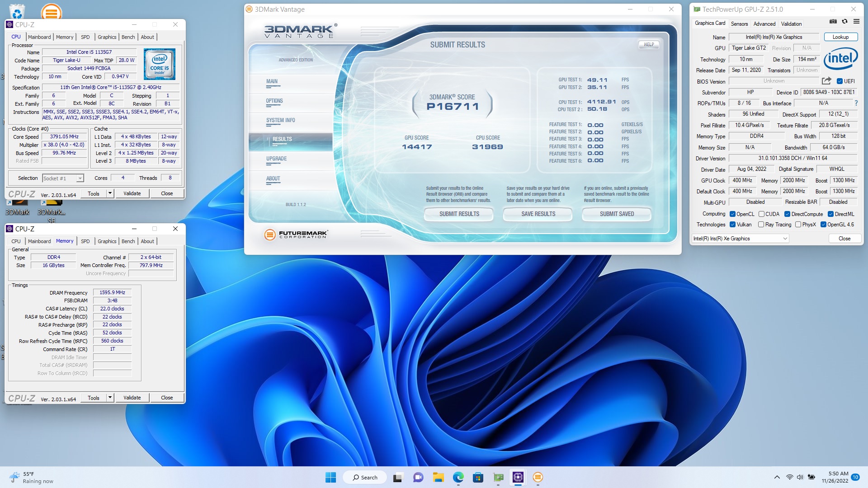Click the volume speaker tray icon
The image size is (868, 488).
800,477
